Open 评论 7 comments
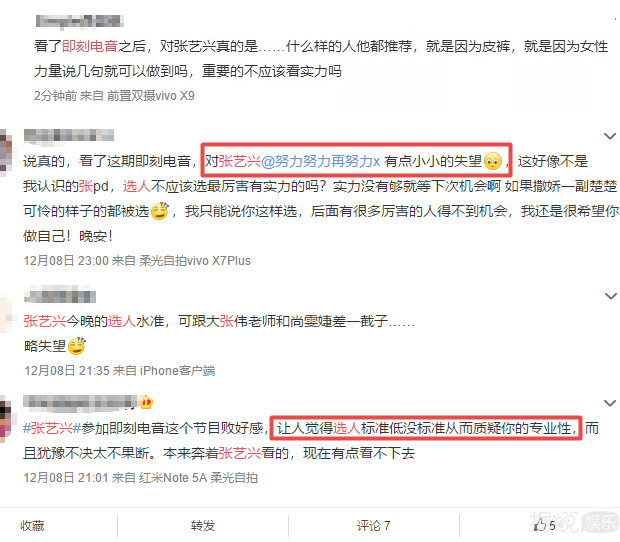Viewport: 620px width, 542px height. pyautogui.click(x=373, y=525)
